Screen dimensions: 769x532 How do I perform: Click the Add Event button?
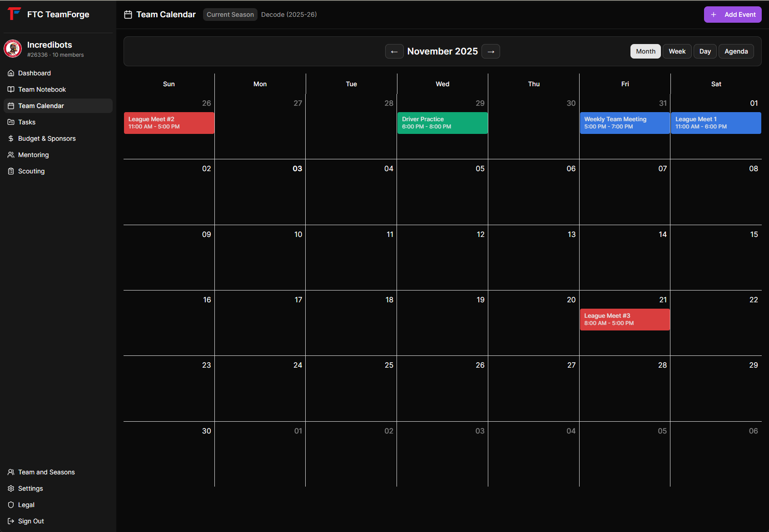pyautogui.click(x=732, y=14)
